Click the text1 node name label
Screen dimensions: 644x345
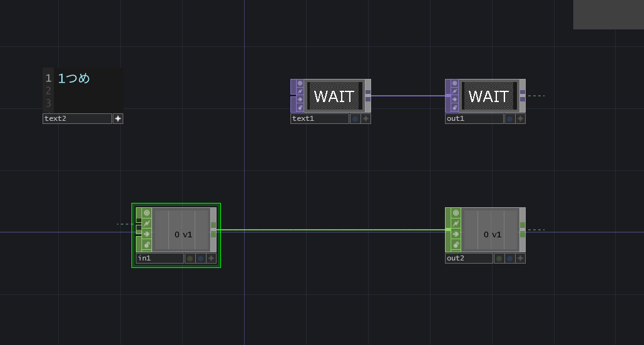pos(319,118)
